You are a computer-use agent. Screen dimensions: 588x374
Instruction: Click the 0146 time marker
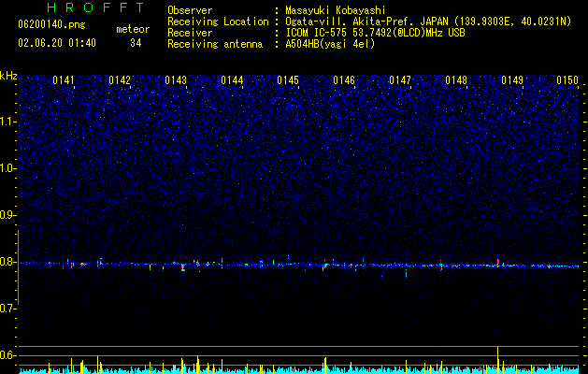344,80
